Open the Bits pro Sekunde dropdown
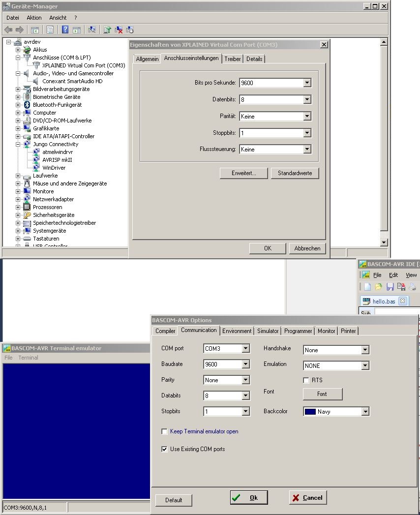The width and height of the screenshot is (420, 515). [307, 83]
